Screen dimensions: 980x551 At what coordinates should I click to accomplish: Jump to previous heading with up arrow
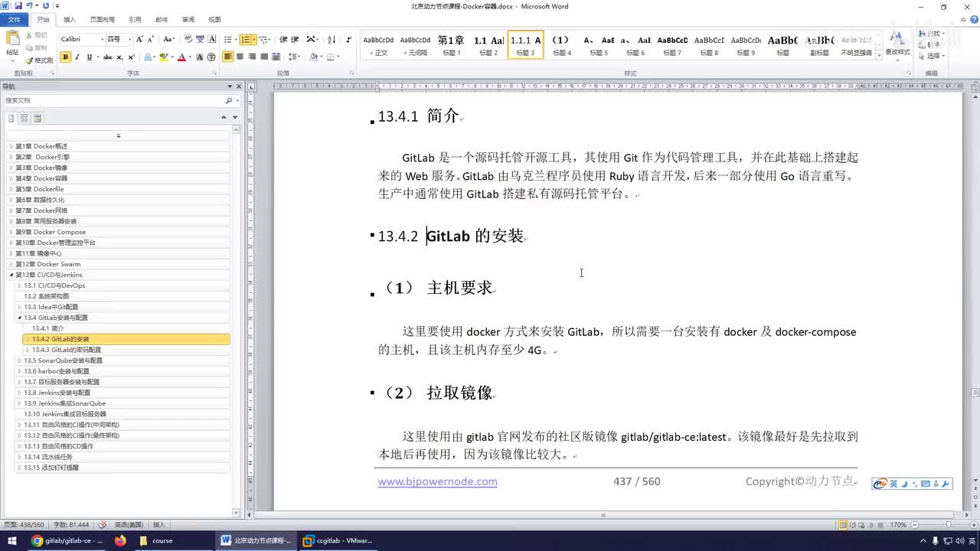pos(224,118)
